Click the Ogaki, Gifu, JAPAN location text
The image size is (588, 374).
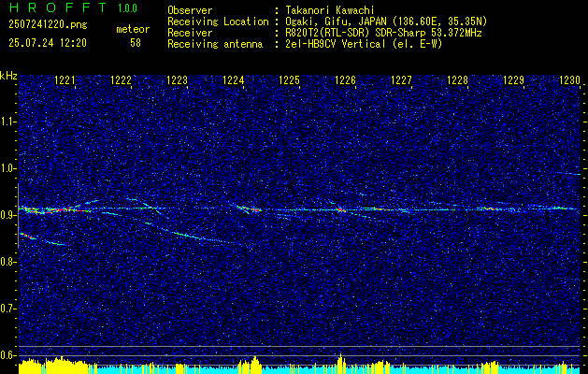[x=385, y=22]
